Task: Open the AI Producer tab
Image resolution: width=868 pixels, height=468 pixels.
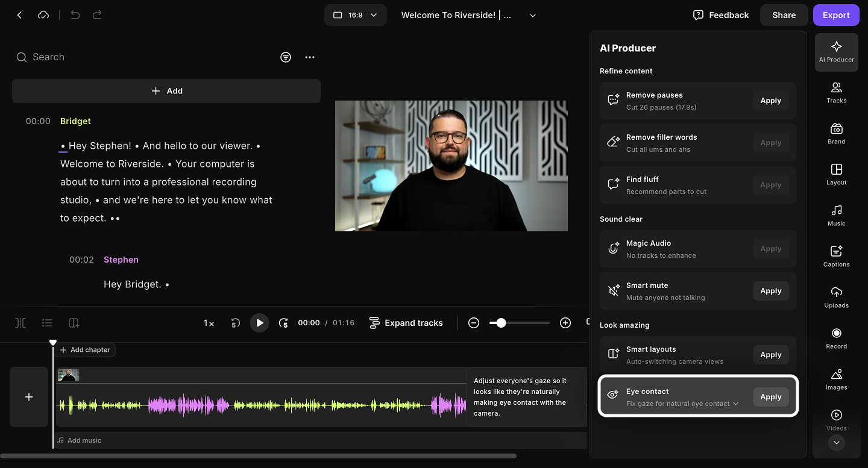Action: (837, 52)
